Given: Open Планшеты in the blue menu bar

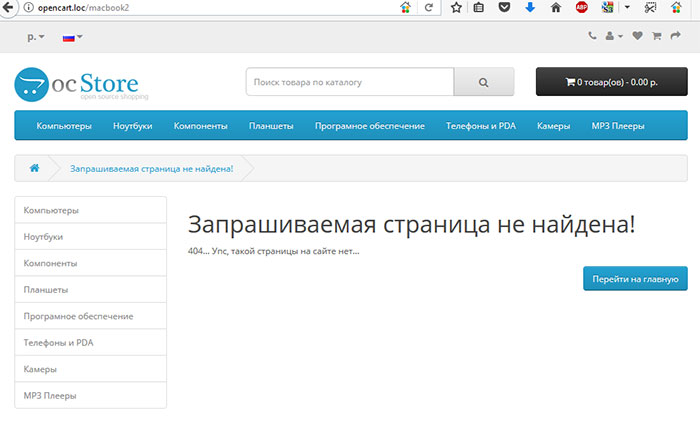Looking at the screenshot, I should point(271,126).
